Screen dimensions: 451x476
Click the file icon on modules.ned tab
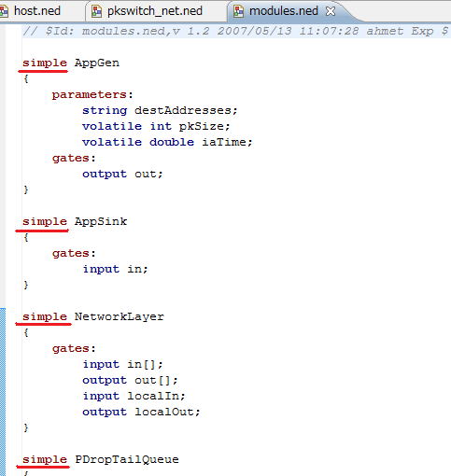click(x=238, y=11)
